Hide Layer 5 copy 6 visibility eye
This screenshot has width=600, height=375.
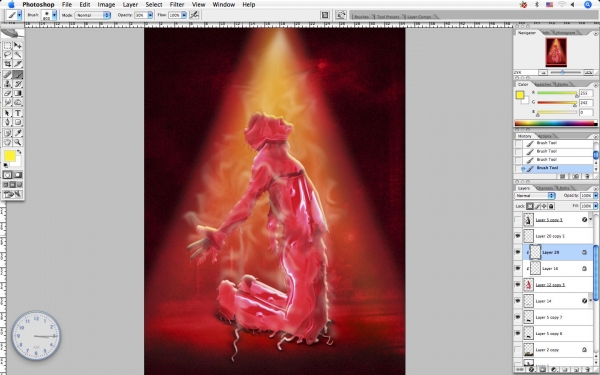pyautogui.click(x=518, y=333)
